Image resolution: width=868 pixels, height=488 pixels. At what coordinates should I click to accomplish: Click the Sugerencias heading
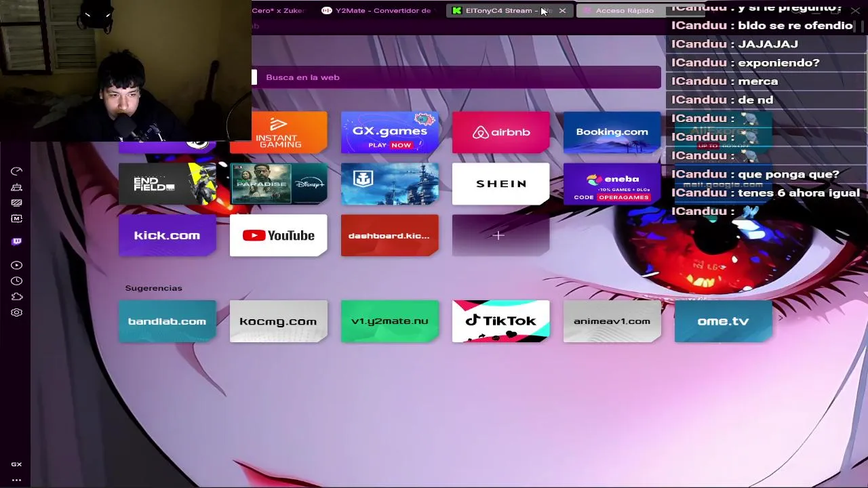click(x=153, y=288)
